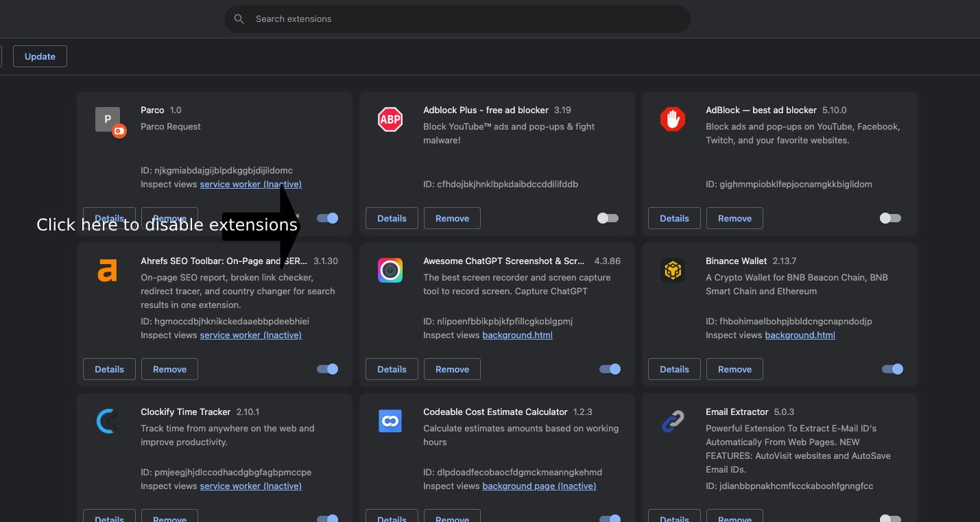
Task: Inspect the Binance Wallet background.html view
Action: 800,335
